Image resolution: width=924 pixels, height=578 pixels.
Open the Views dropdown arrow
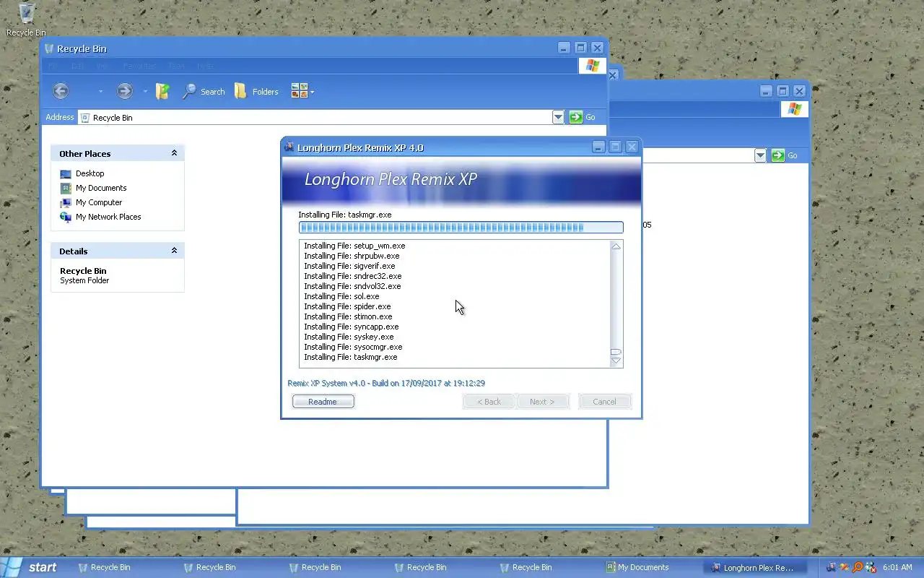(x=312, y=92)
